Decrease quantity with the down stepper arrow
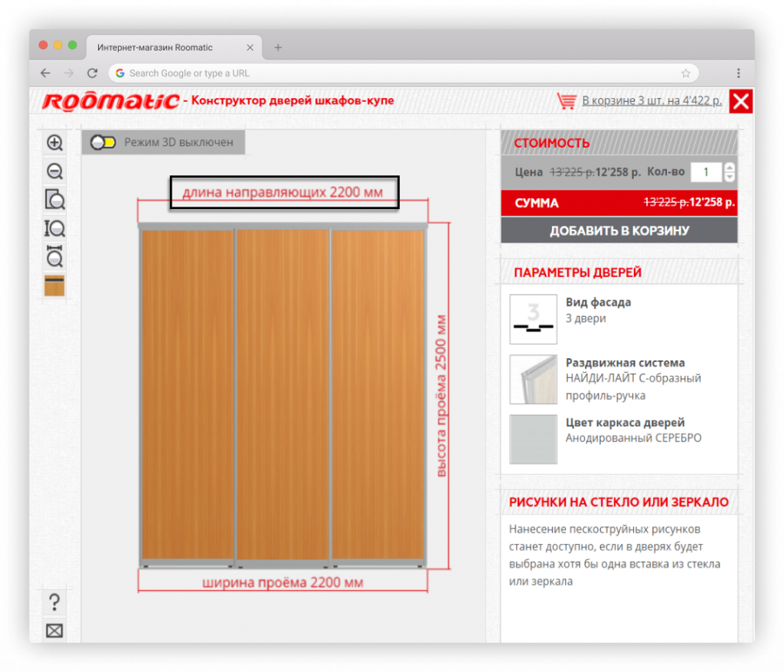Viewport: 784px width, 672px height. [730, 177]
